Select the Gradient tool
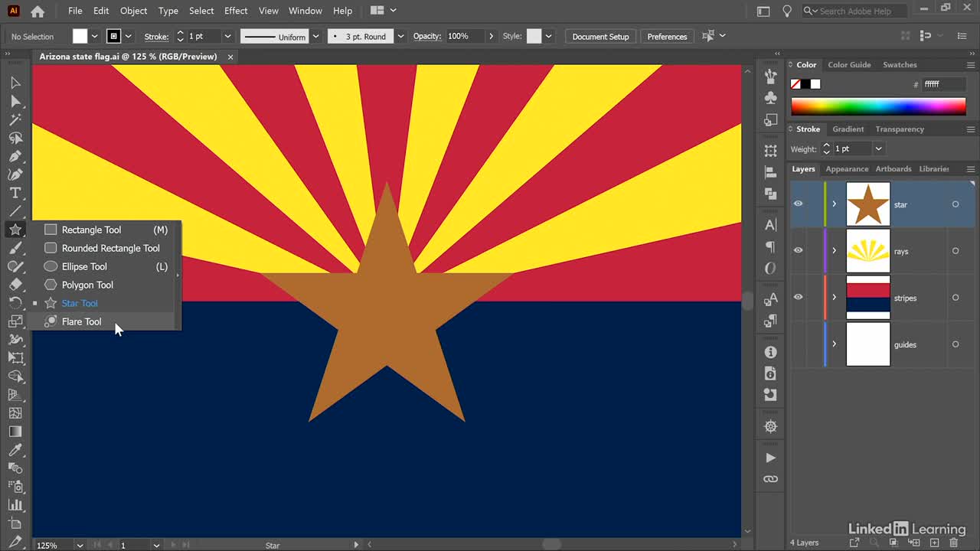This screenshot has height=551, width=980. pos(15,432)
